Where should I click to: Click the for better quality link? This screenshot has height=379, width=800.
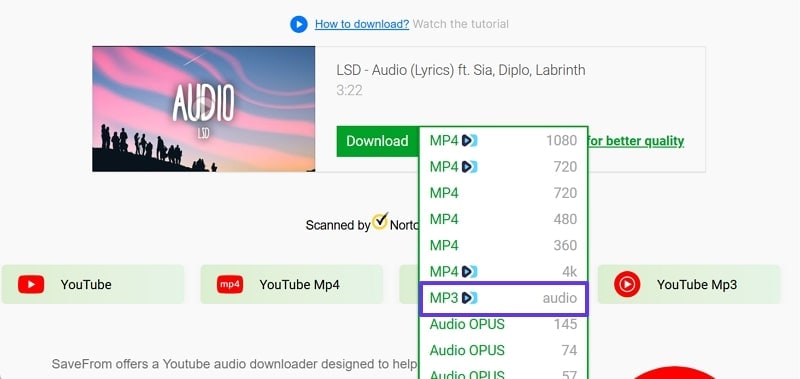coord(636,141)
